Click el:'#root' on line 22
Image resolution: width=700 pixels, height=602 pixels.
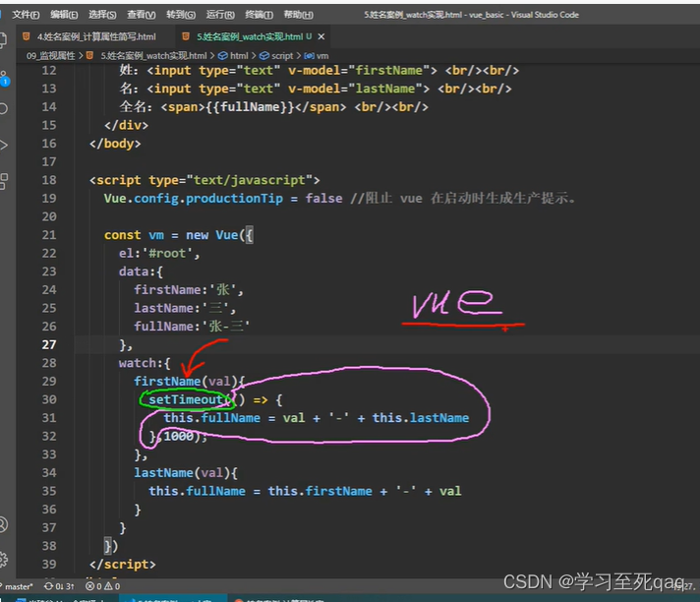coord(155,254)
